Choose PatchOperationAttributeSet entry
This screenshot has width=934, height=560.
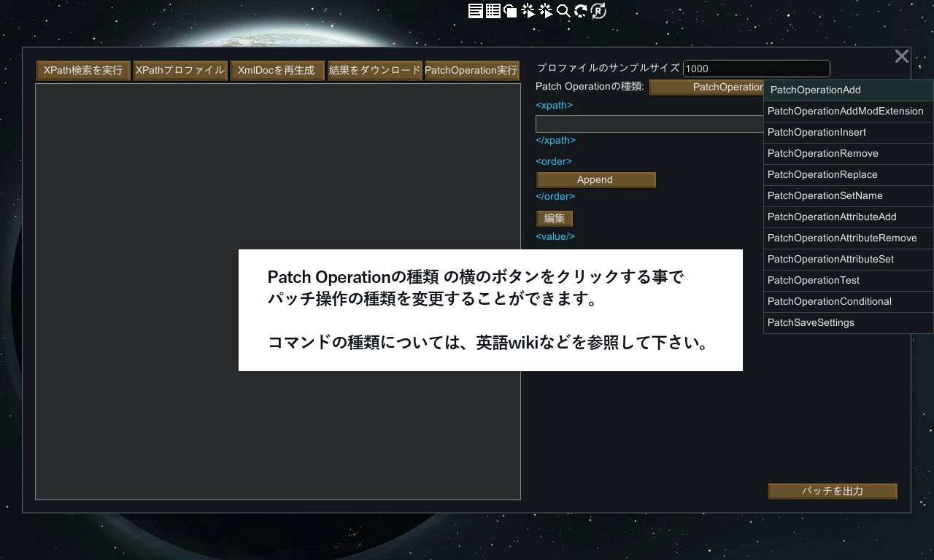[x=849, y=260]
